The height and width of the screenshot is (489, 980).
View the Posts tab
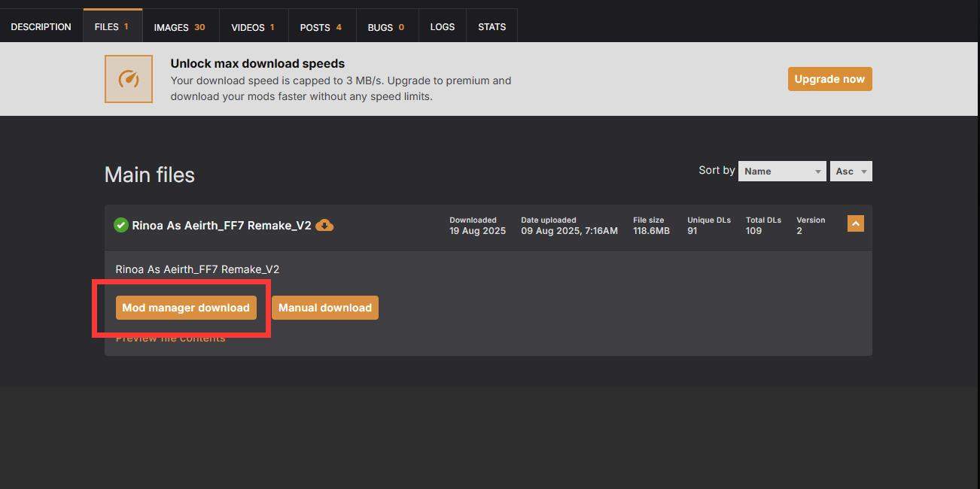[321, 27]
